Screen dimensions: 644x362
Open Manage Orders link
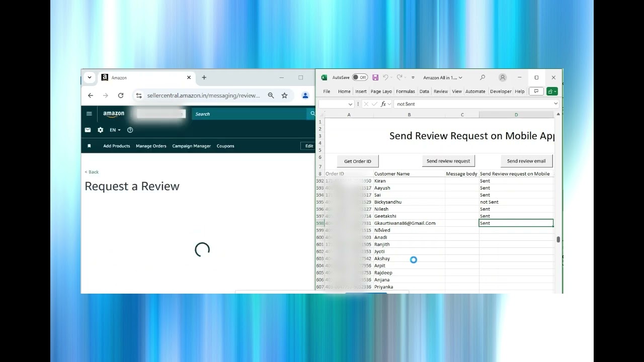[x=151, y=146]
